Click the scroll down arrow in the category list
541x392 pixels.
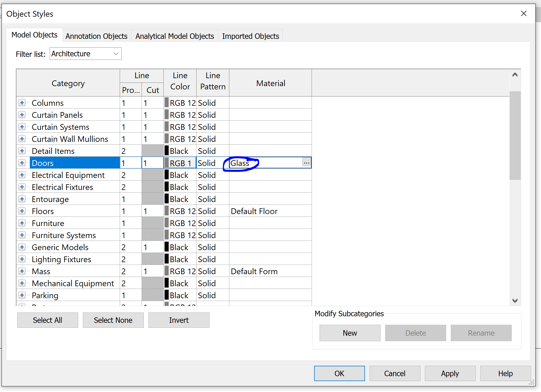pos(515,300)
